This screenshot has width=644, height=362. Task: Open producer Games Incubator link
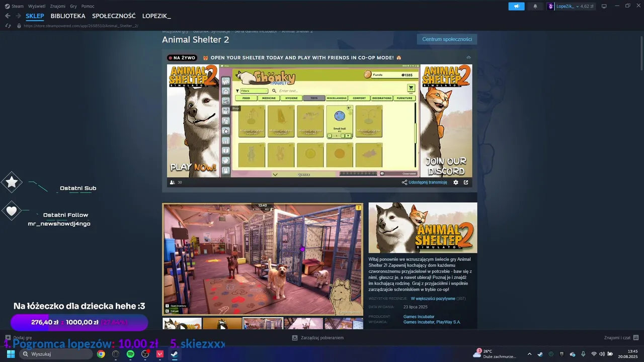point(419,317)
